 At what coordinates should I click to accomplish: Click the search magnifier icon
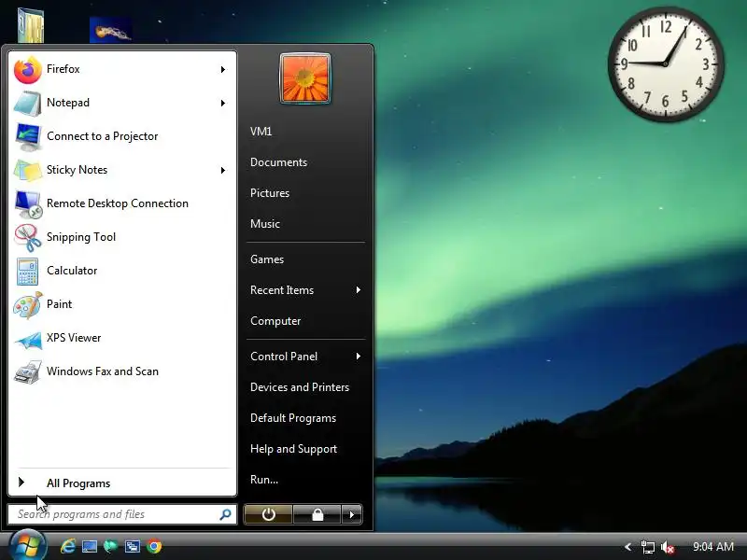pos(225,514)
